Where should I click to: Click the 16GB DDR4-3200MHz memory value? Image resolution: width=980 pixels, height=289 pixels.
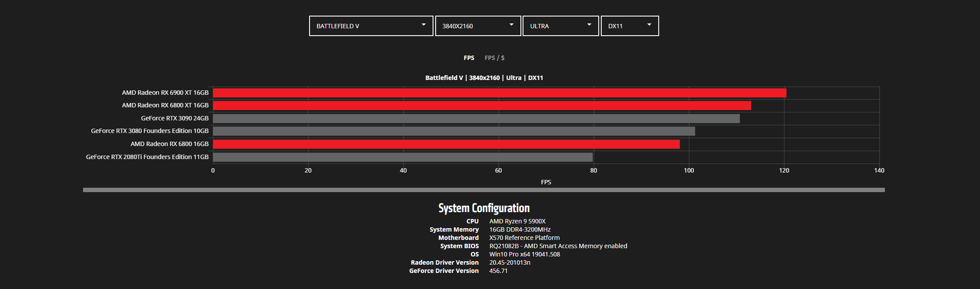[520, 229]
